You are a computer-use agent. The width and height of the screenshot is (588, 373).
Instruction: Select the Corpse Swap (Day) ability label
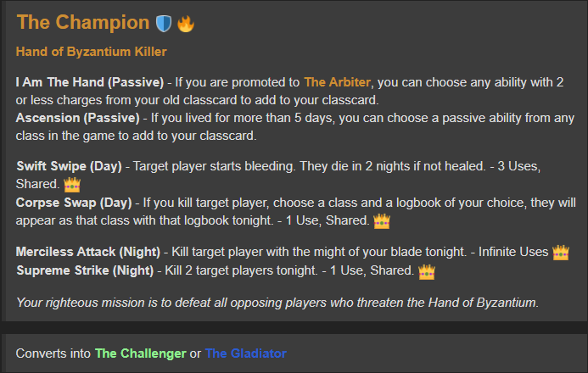pos(74,203)
